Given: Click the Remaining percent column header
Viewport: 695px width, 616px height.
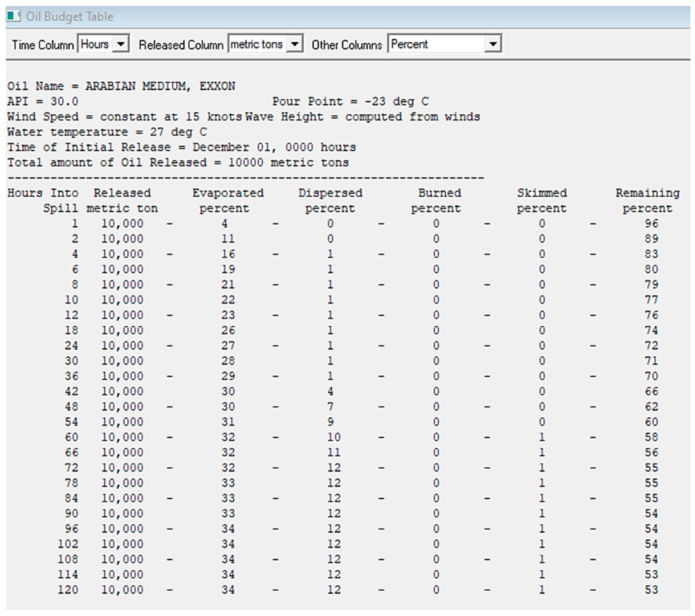Looking at the screenshot, I should coord(647,201).
